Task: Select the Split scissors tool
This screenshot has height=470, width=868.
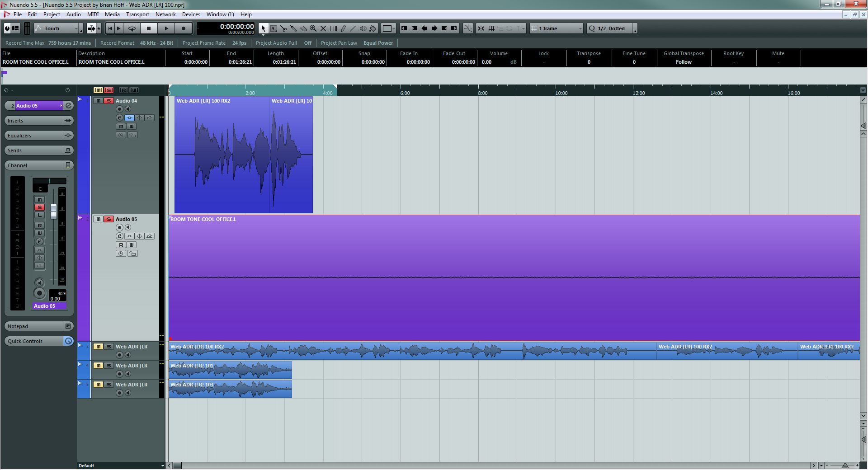Action: 283,28
